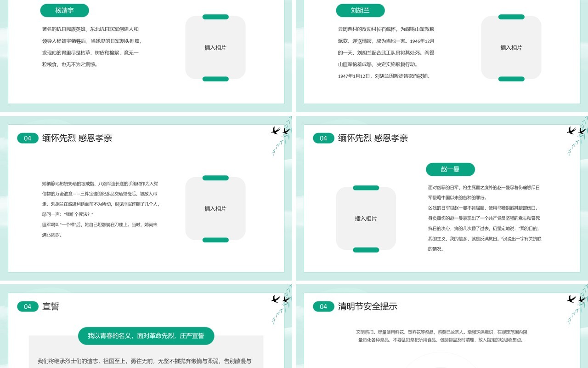
Task: Click 插入相片 placeholder on 杨靖宇 slide
Action: tap(215, 47)
